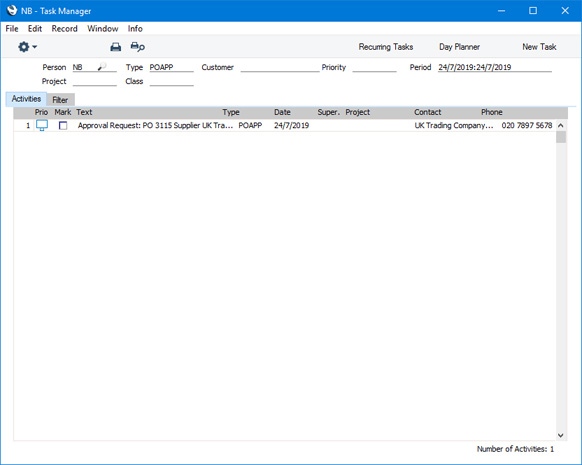The height and width of the screenshot is (465, 582).
Task: Click the Recurring Tasks button
Action: tap(386, 47)
